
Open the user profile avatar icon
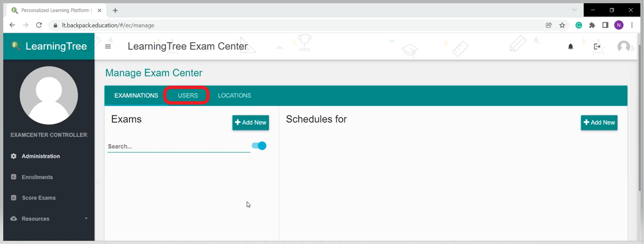[623, 47]
